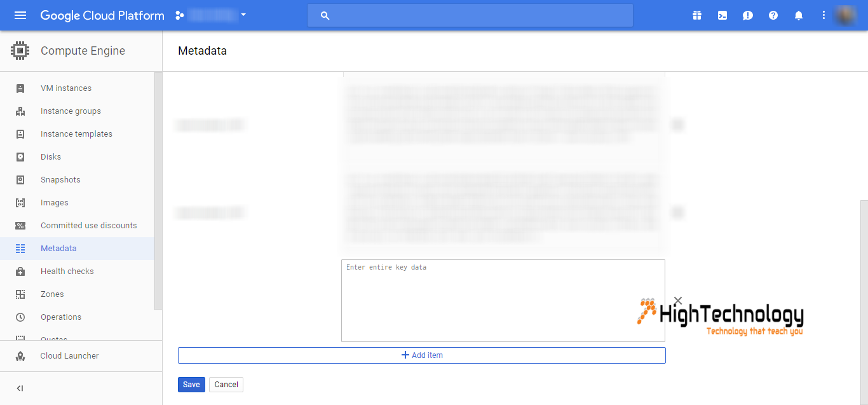
Task: Open the user account avatar
Action: (x=846, y=15)
